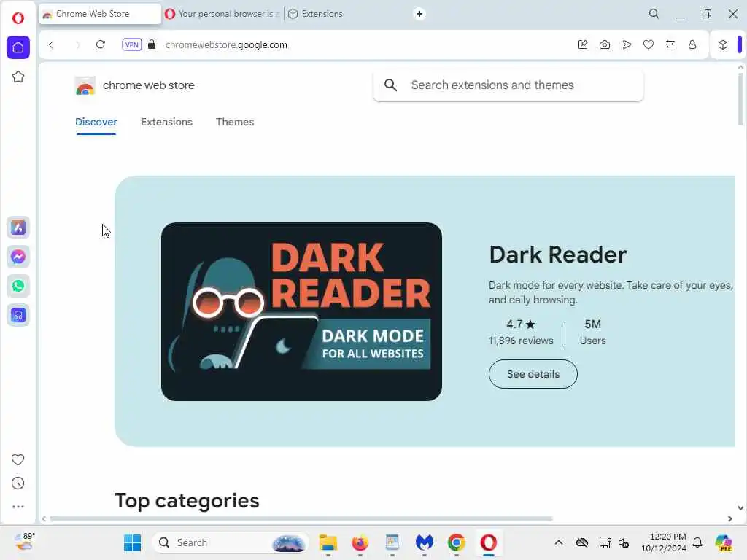Open sidebar three-dot setup menu
Image resolution: width=747 pixels, height=560 pixels.
coord(18,507)
